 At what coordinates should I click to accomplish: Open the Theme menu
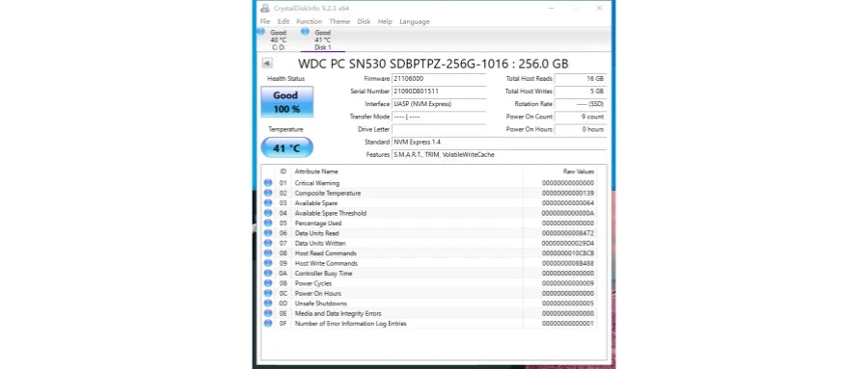(339, 21)
